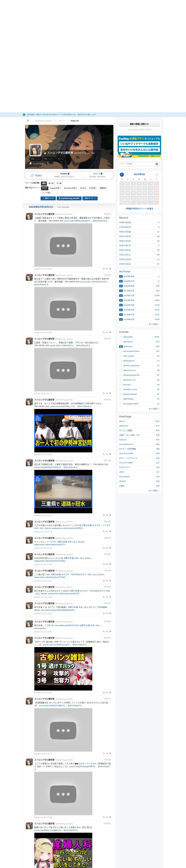Click @xXstrong_zeroXx breadcrumb item
186x868 pixels.
pos(44,121)
